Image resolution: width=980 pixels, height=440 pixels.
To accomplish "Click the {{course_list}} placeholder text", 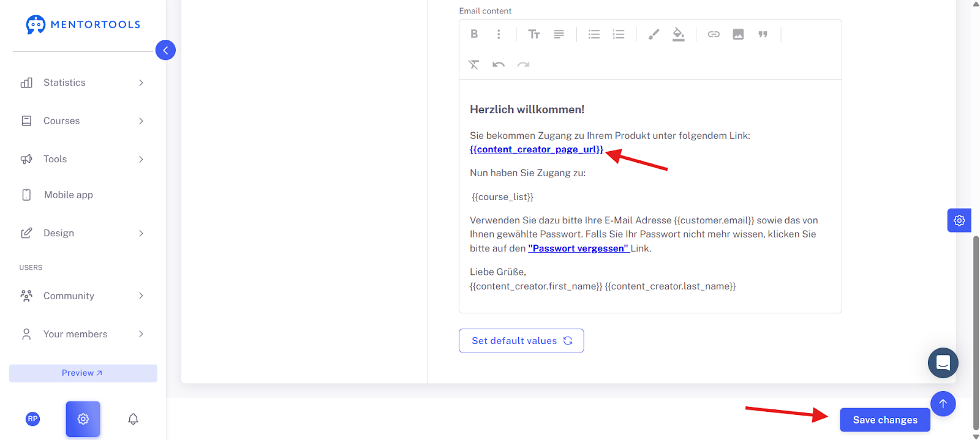I will point(503,197).
